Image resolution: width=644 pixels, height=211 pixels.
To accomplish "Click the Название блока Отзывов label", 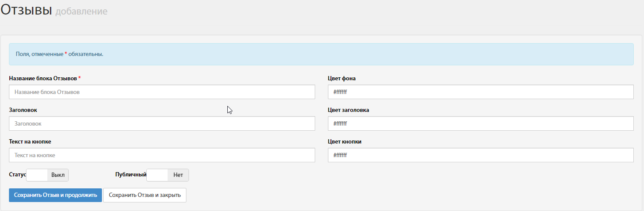I will coord(43,78).
